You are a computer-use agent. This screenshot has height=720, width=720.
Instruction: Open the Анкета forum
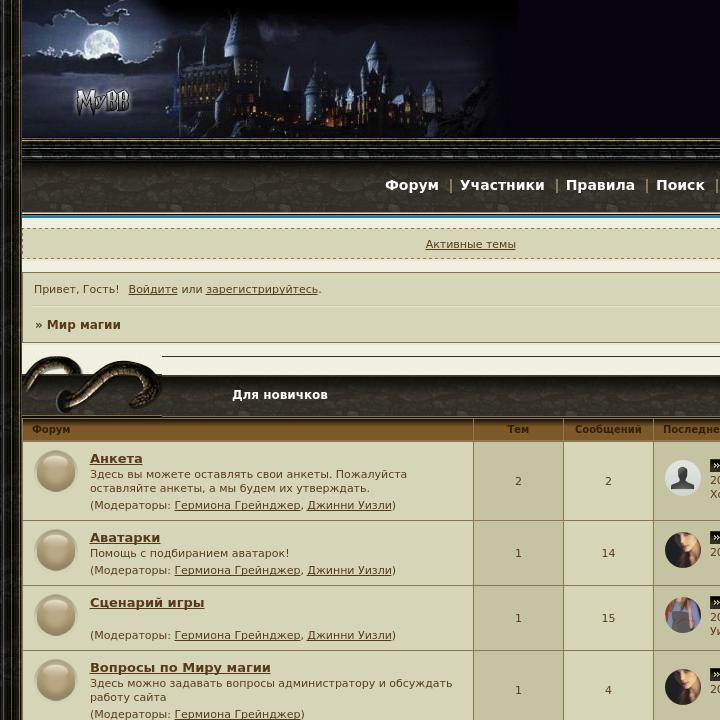(x=116, y=459)
